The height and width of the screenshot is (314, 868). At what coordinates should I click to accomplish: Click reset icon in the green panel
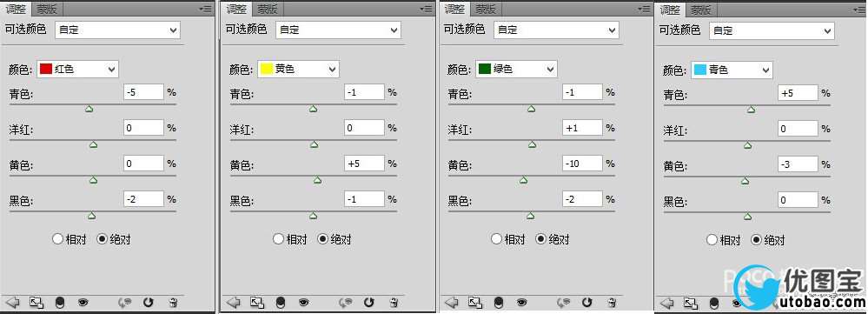(x=587, y=303)
